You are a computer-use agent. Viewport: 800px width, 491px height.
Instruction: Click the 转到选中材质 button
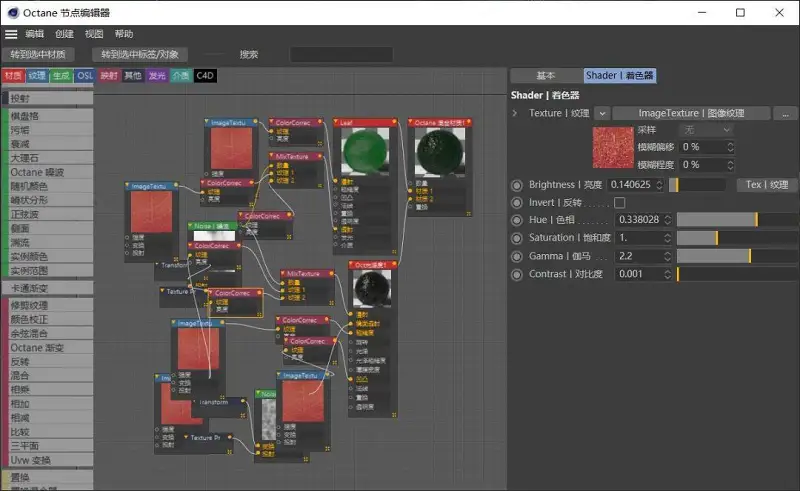click(38, 54)
